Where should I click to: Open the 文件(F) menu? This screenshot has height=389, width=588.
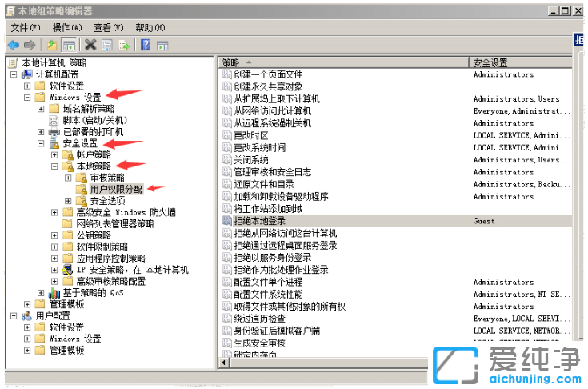pos(25,27)
